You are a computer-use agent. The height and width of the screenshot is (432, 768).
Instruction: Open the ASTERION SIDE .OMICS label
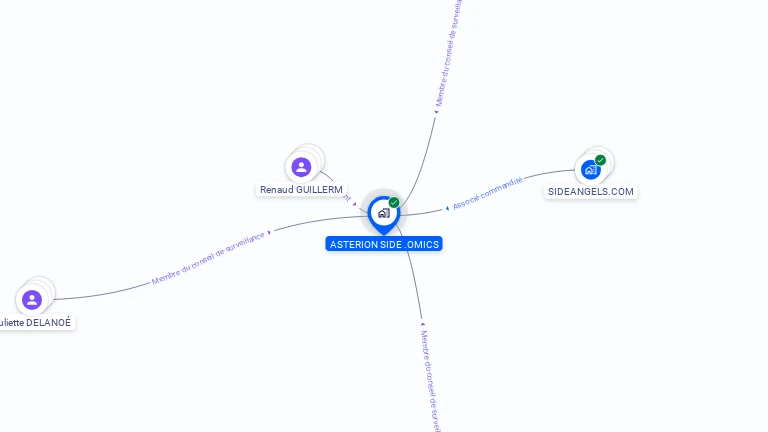click(x=384, y=244)
